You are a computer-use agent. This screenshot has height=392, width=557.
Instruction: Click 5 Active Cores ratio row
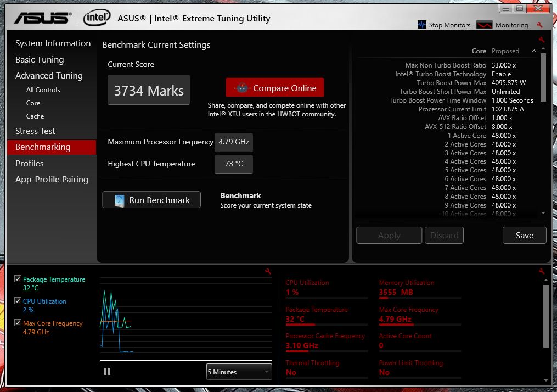pyautogui.click(x=480, y=170)
